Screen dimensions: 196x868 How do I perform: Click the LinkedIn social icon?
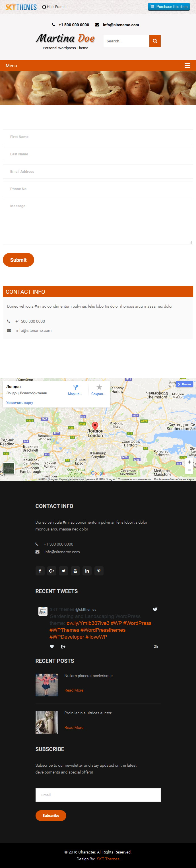[x=87, y=571]
